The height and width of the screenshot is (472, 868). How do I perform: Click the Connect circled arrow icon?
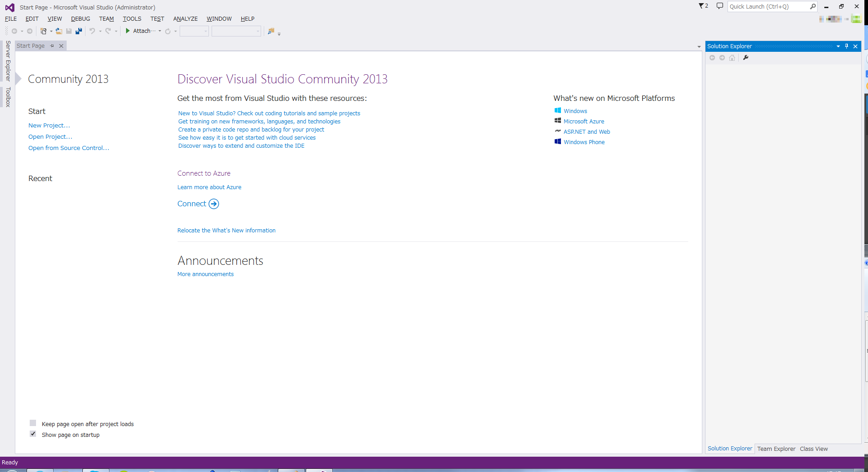[214, 204]
